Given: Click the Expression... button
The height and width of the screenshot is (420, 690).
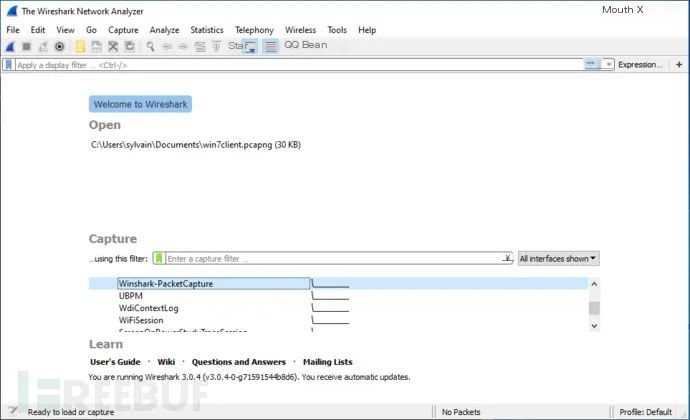Looking at the screenshot, I should [640, 65].
